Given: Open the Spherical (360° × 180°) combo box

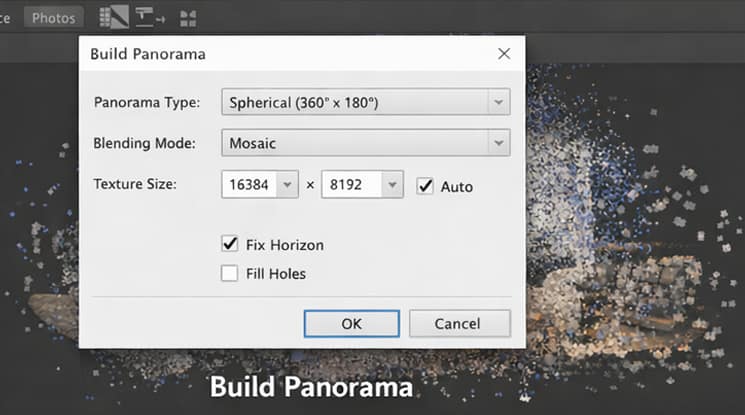Looking at the screenshot, I should pos(355,102).
